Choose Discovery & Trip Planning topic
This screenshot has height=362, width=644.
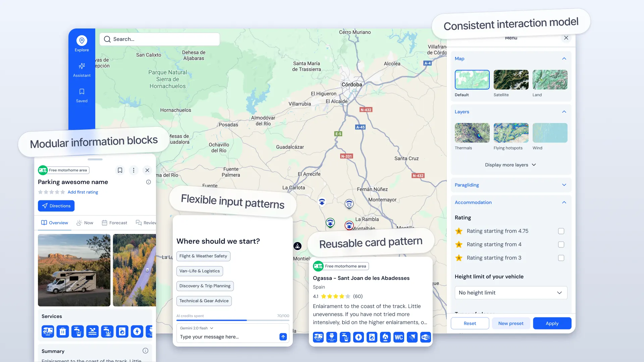point(205,286)
